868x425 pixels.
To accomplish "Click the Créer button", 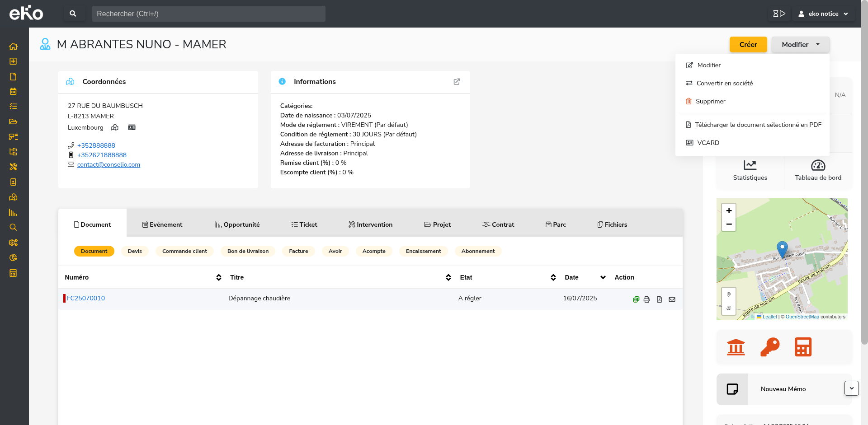I will (748, 44).
